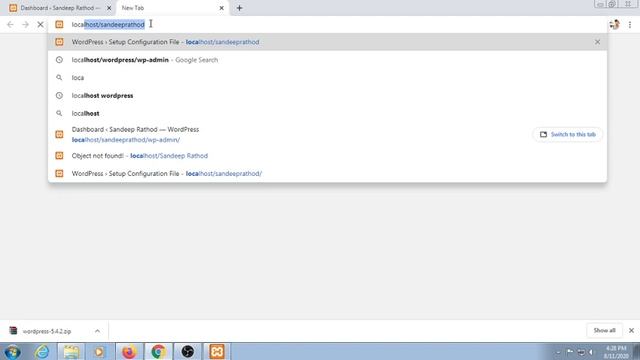Click magnifier icon beside 'loca'
Viewport: 640px width, 360px height.
coord(59,78)
